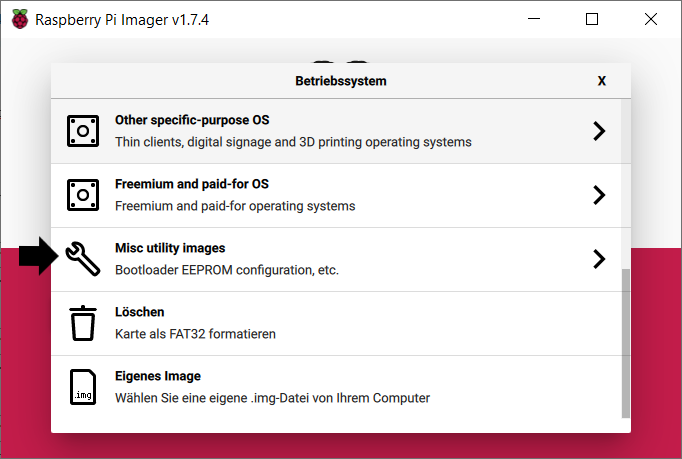Click the Freemium and paid-for OS title
The height and width of the screenshot is (459, 682).
click(192, 184)
